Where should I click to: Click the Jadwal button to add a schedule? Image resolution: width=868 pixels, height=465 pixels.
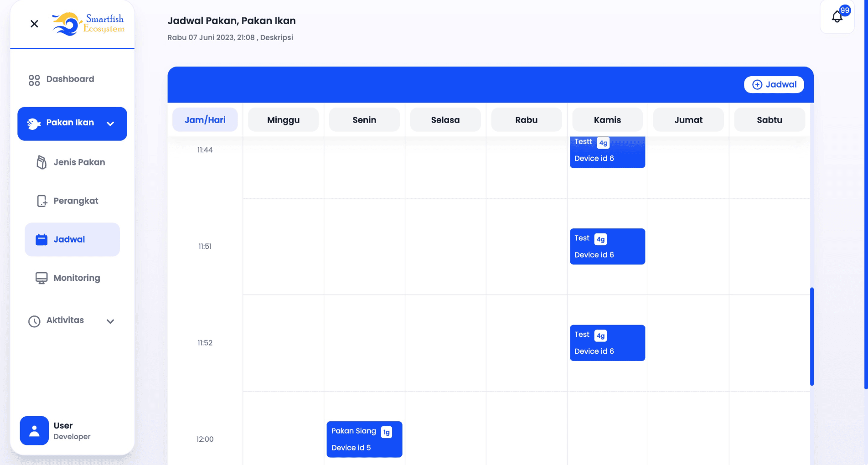pos(774,84)
